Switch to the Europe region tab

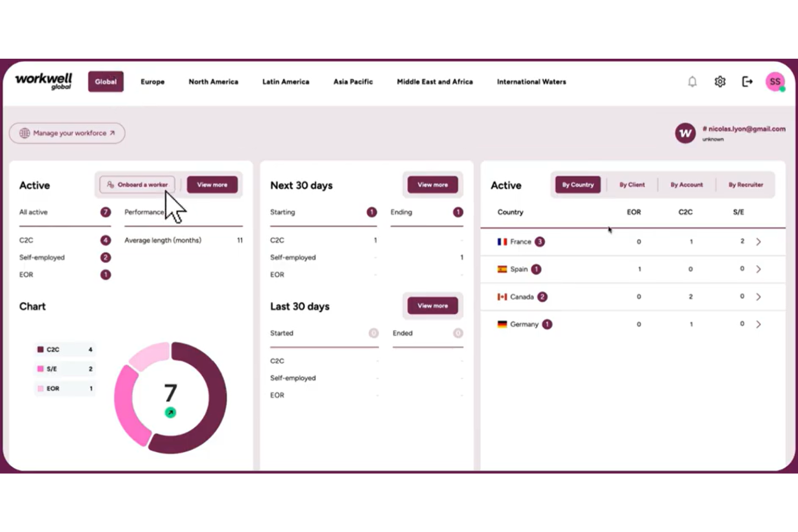[x=152, y=81]
